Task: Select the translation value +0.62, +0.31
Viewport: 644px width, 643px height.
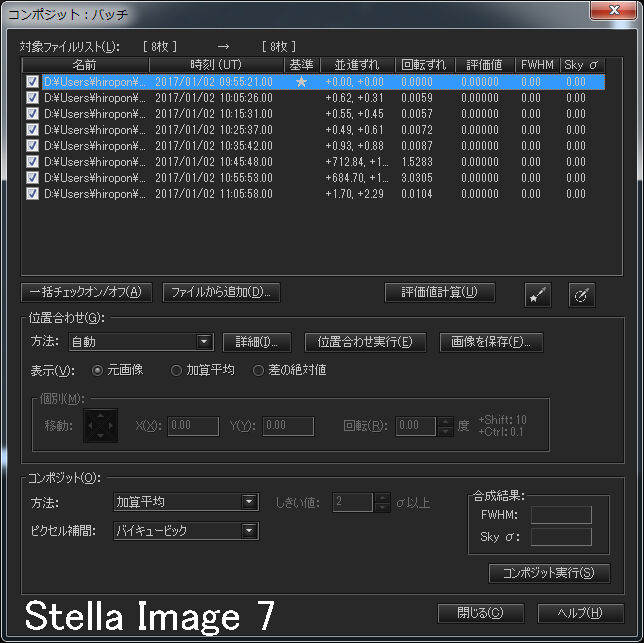Action: [354, 98]
